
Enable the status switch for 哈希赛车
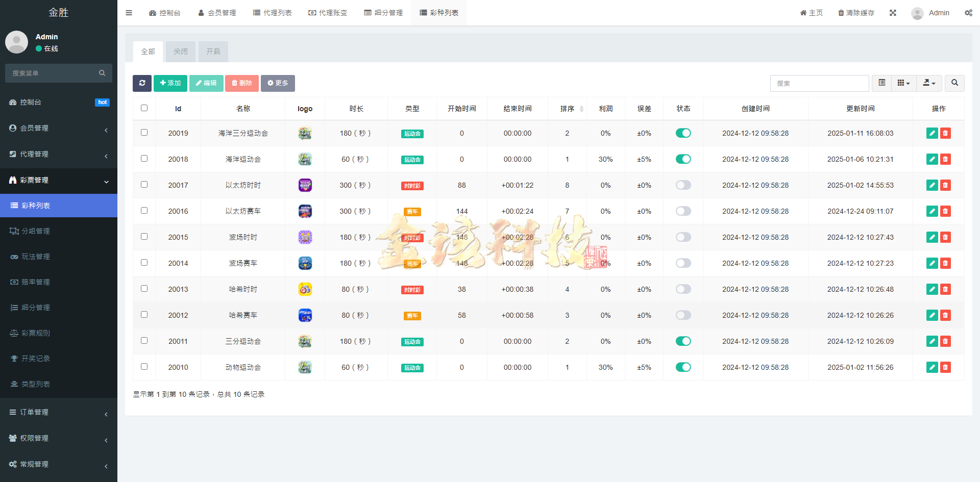(683, 315)
